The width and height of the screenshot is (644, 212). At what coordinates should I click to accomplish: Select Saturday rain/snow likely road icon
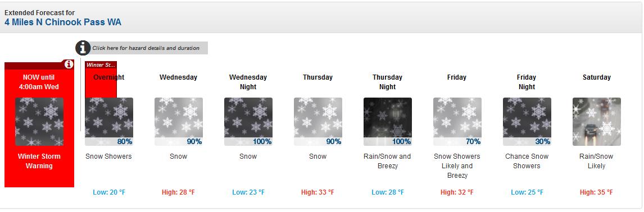597,122
